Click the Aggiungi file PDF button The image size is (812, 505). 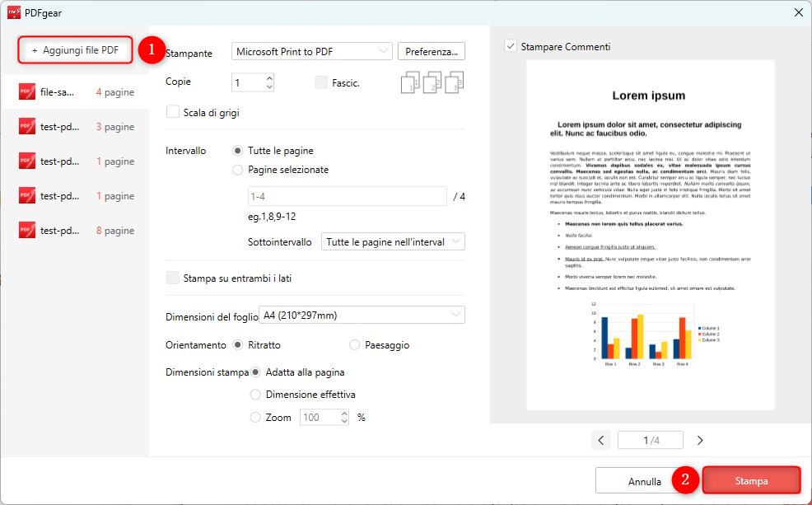[x=75, y=49]
